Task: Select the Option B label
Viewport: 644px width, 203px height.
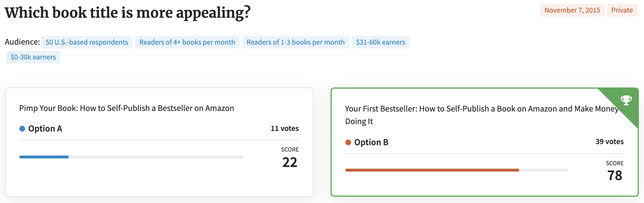Action: pos(371,142)
